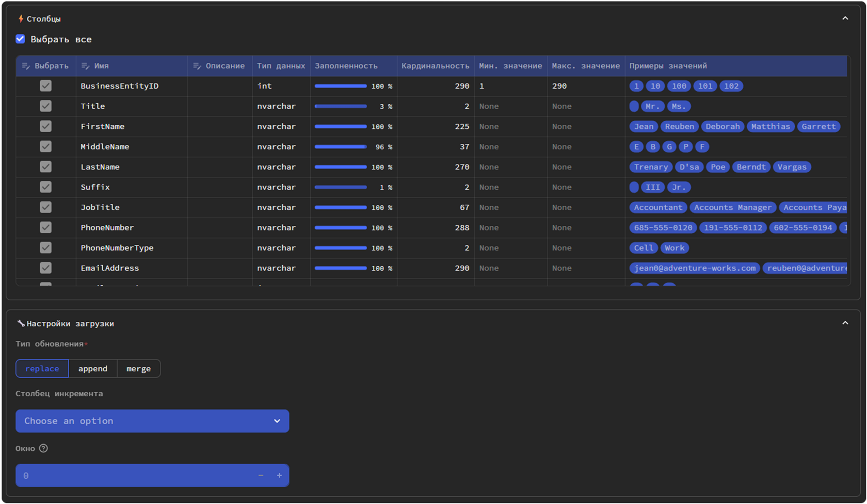This screenshot has width=867, height=504.
Task: Click the edit icon in Имя column header
Action: [85, 66]
